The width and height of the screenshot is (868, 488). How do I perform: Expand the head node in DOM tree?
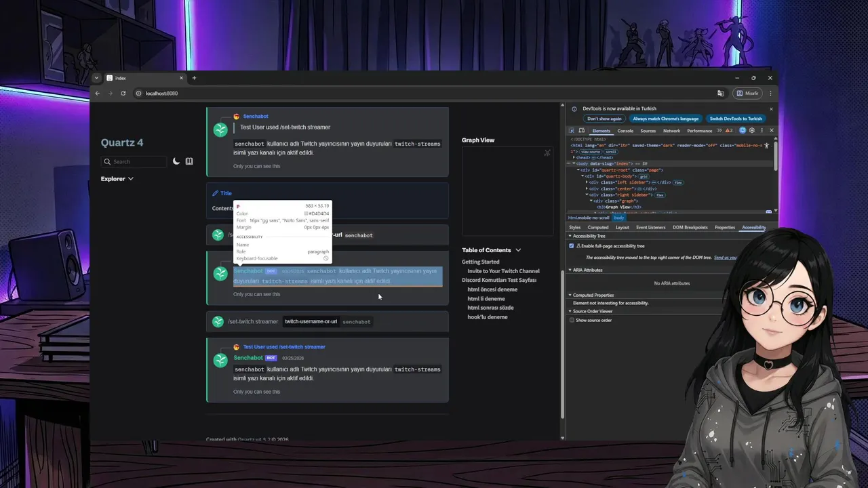coord(574,157)
